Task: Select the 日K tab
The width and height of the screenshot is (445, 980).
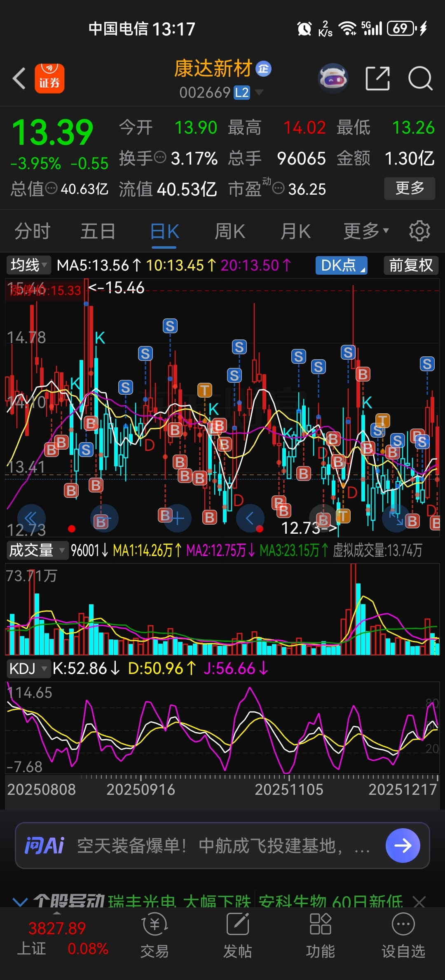Action: pyautogui.click(x=164, y=232)
